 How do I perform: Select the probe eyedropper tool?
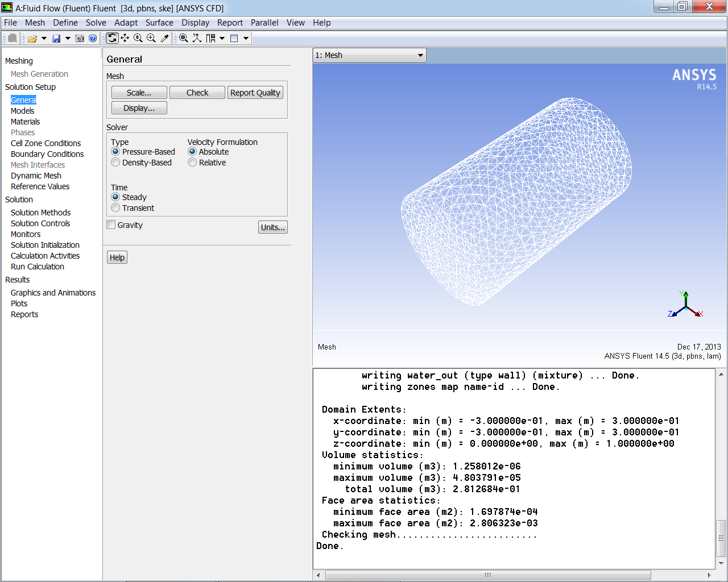(x=165, y=38)
